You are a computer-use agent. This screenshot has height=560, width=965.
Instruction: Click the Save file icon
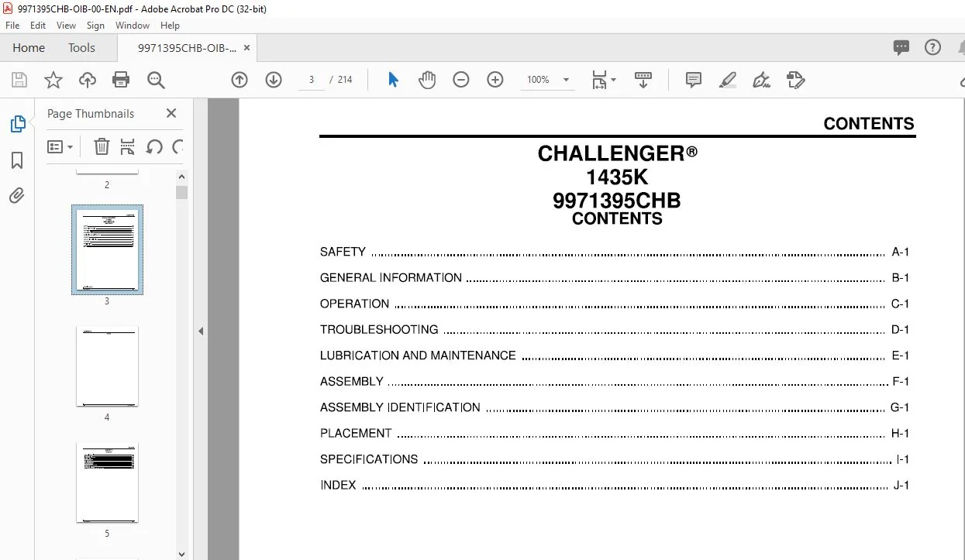19,80
